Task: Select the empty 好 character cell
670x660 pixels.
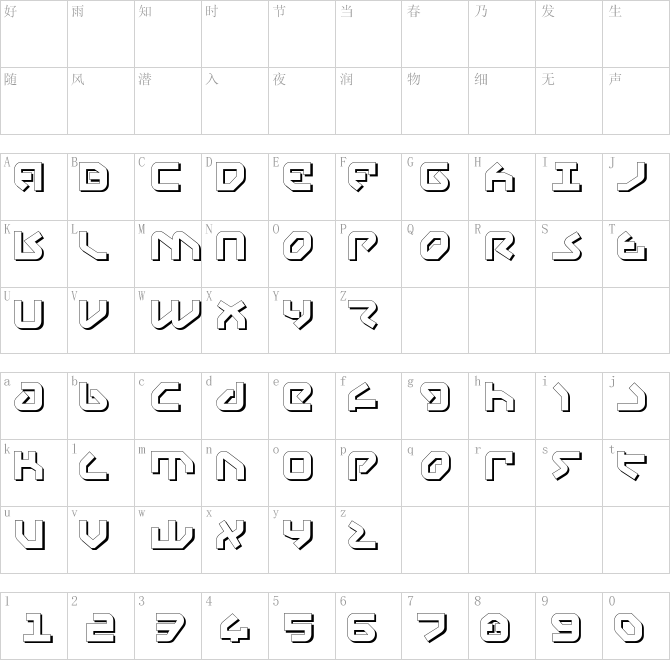Action: coord(34,34)
